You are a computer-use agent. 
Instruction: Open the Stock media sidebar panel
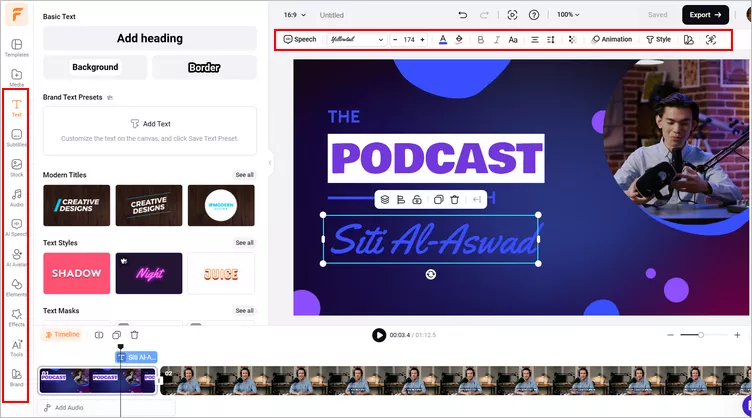point(16,168)
